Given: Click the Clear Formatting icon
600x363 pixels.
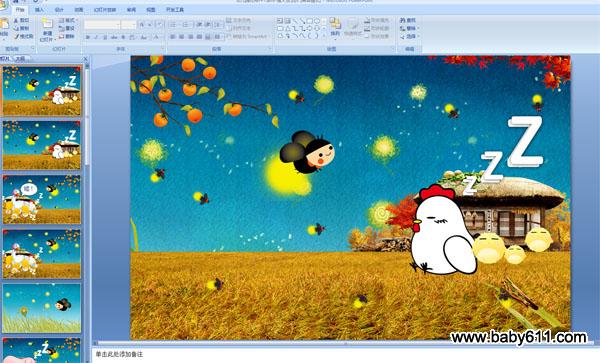Looking at the screenshot, I should click(160, 25).
